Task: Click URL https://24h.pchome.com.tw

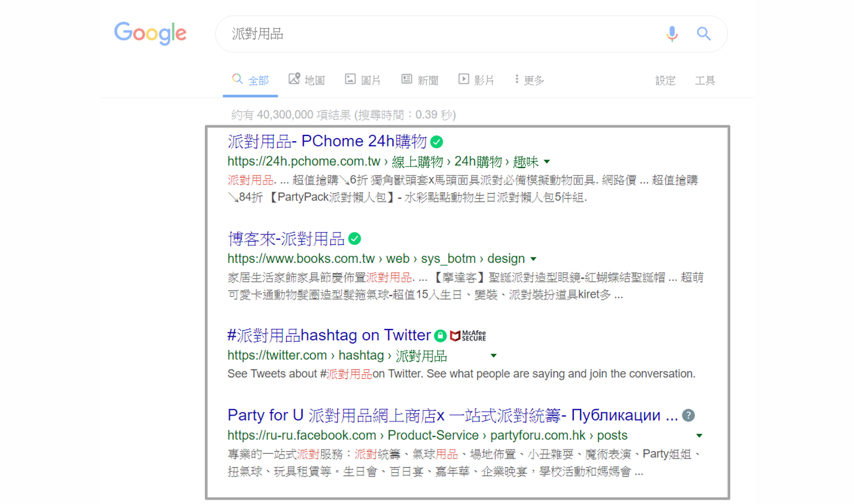Action: pyautogui.click(x=304, y=162)
